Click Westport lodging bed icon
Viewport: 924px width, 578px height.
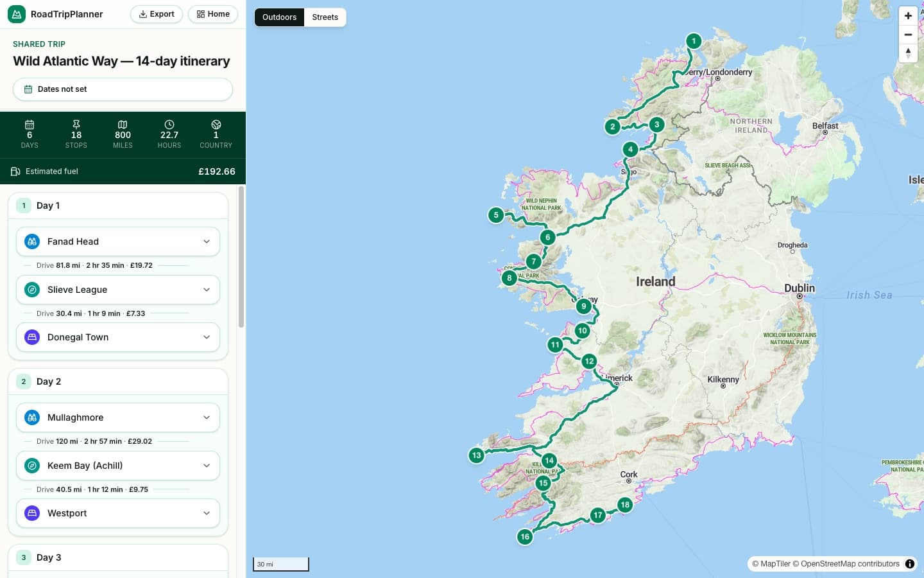32,513
